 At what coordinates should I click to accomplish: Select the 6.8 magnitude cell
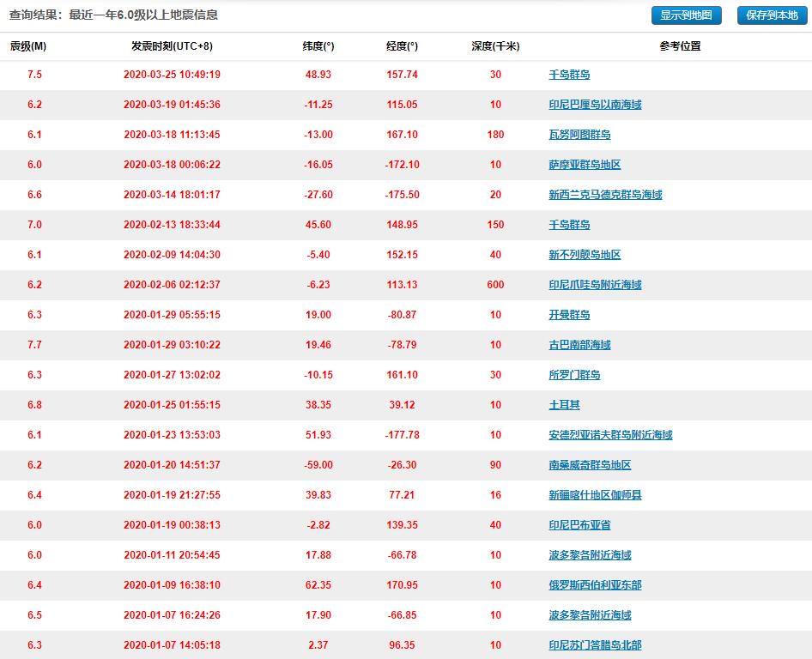[34, 405]
